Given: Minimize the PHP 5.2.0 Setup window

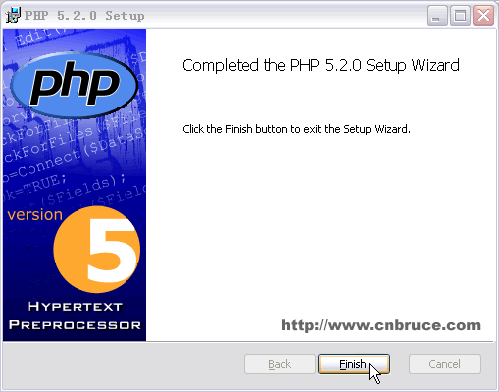Looking at the screenshot, I should 437,15.
